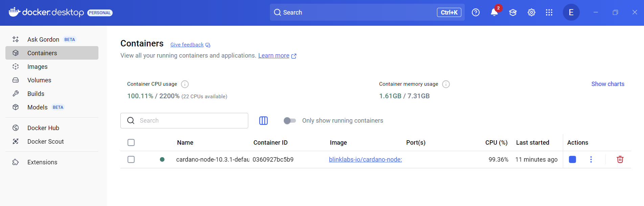The height and width of the screenshot is (206, 644).
Task: Open the apps grid menu
Action: click(x=549, y=13)
